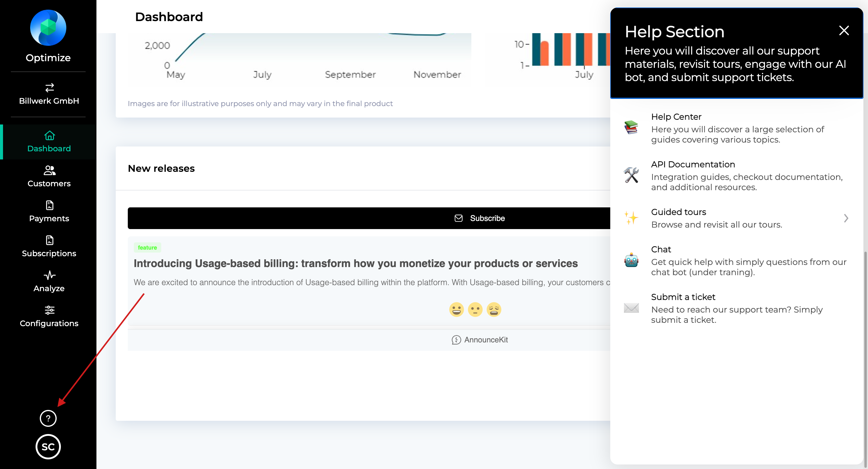Navigate to Subscriptions section
This screenshot has width=868, height=469.
coord(49,246)
